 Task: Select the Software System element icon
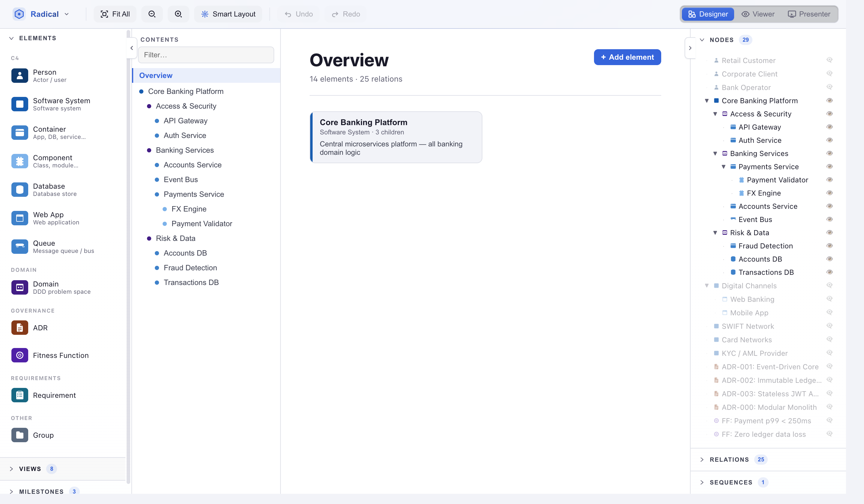coord(19,104)
